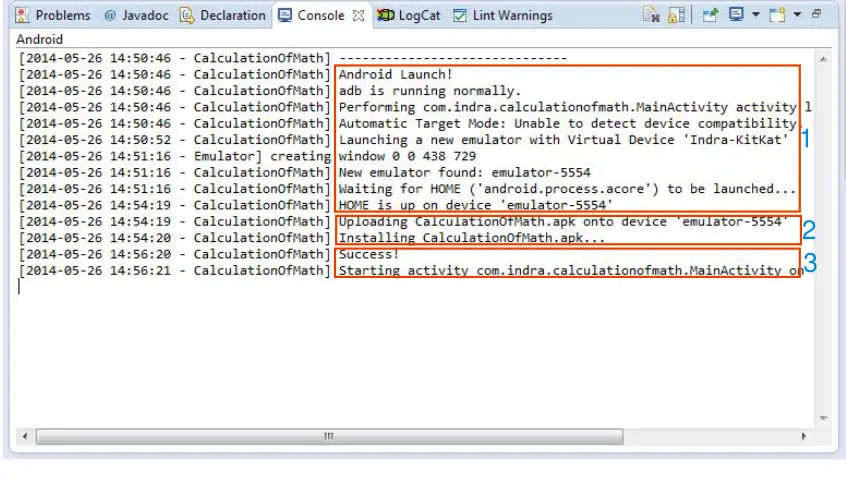Click the right arrow of horizontal scrollbar
Screen dimensions: 846x484
[804, 437]
